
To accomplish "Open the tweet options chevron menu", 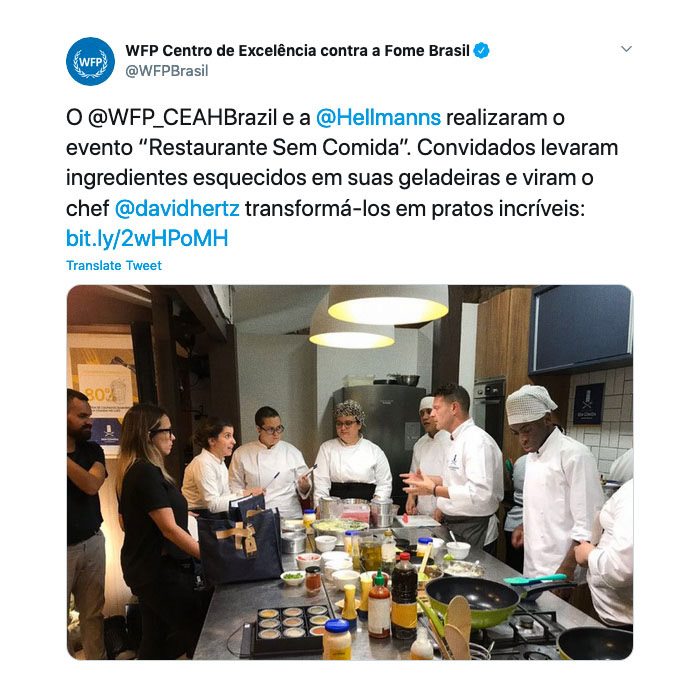I will point(626,49).
